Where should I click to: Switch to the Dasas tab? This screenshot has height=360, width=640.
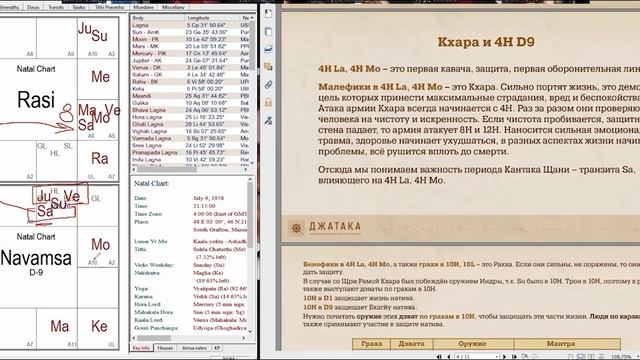point(33,7)
